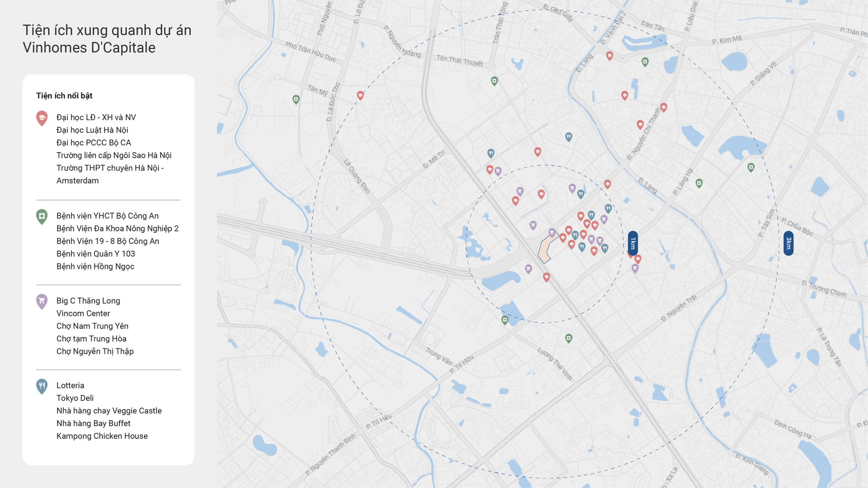Select green hospital marker below Đào Tấn label
This screenshot has width=868, height=488.
(645, 62)
